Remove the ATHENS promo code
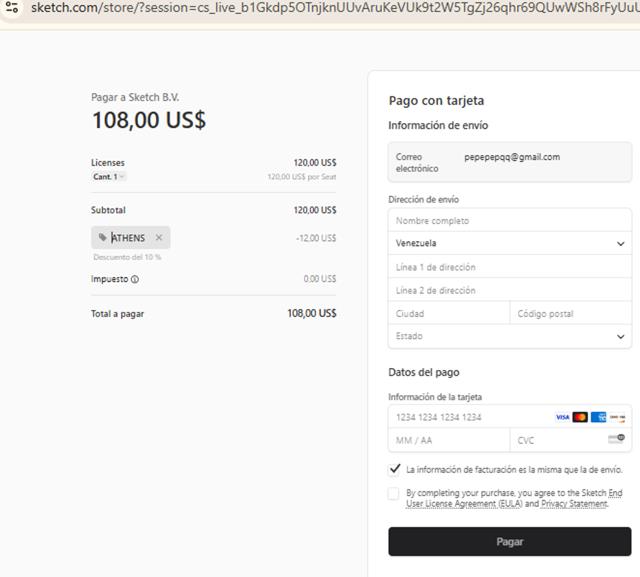 [159, 237]
